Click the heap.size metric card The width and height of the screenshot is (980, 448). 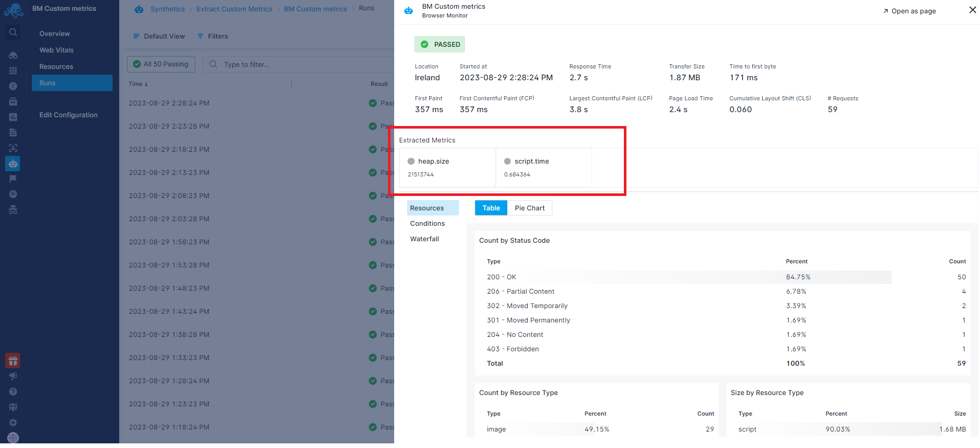[448, 168]
